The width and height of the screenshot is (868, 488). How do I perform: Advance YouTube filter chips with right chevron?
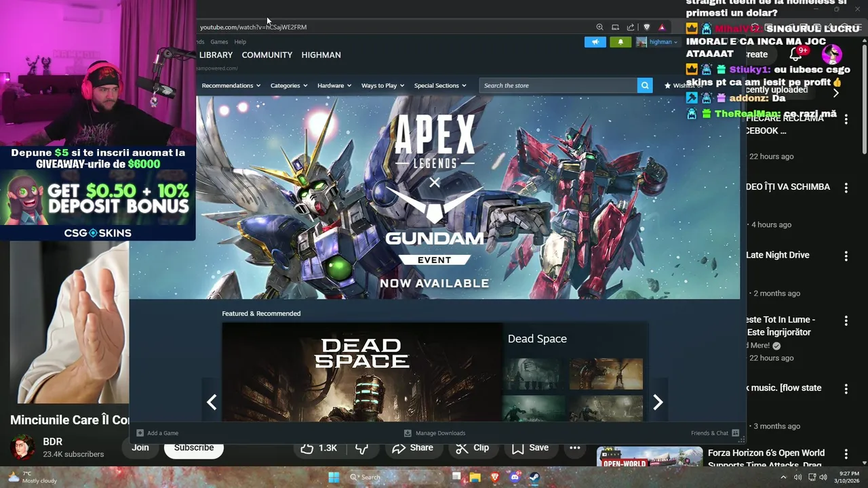tap(835, 93)
